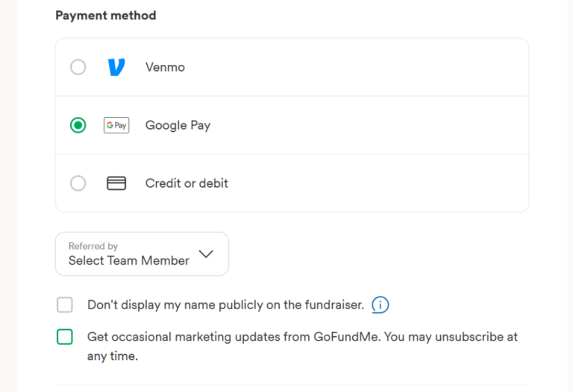Click the Google Pay label text

(x=178, y=125)
